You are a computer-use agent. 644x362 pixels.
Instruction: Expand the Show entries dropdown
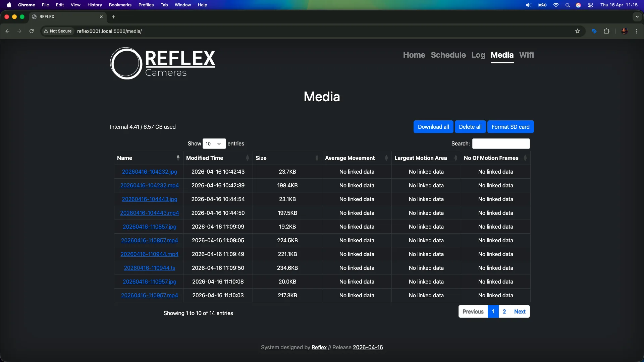214,144
